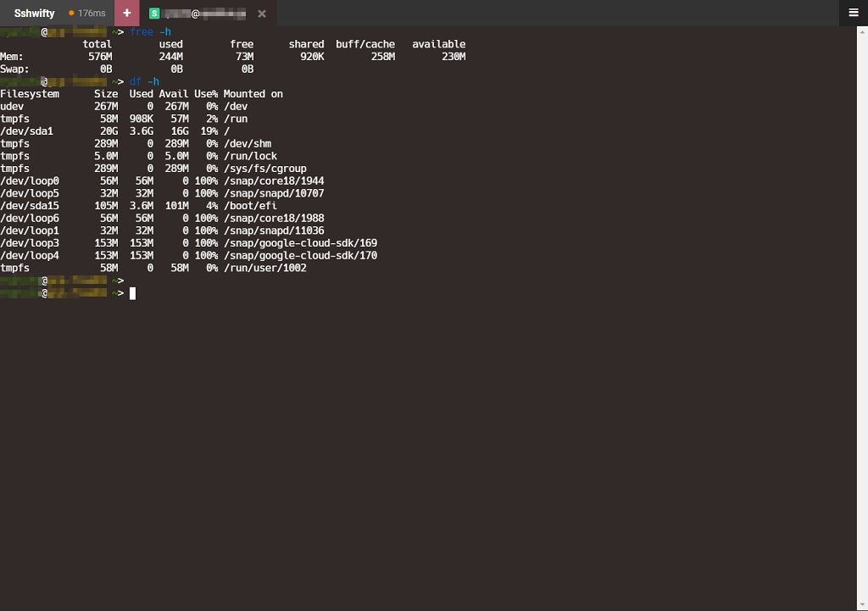Click the plus button to add a new connection
The image size is (868, 611).
pyautogui.click(x=126, y=13)
